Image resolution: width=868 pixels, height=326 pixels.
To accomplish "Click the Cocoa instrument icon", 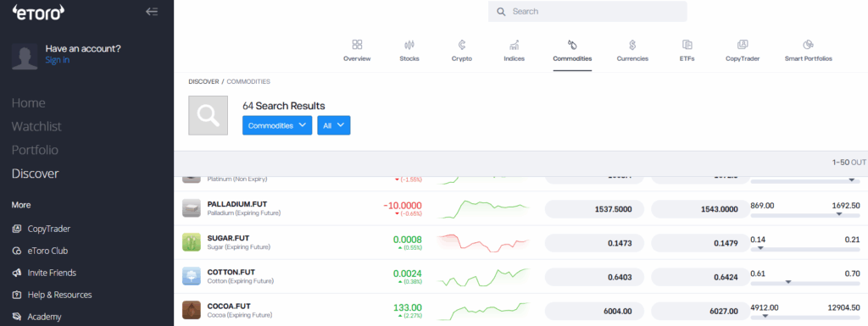I will click(x=192, y=310).
